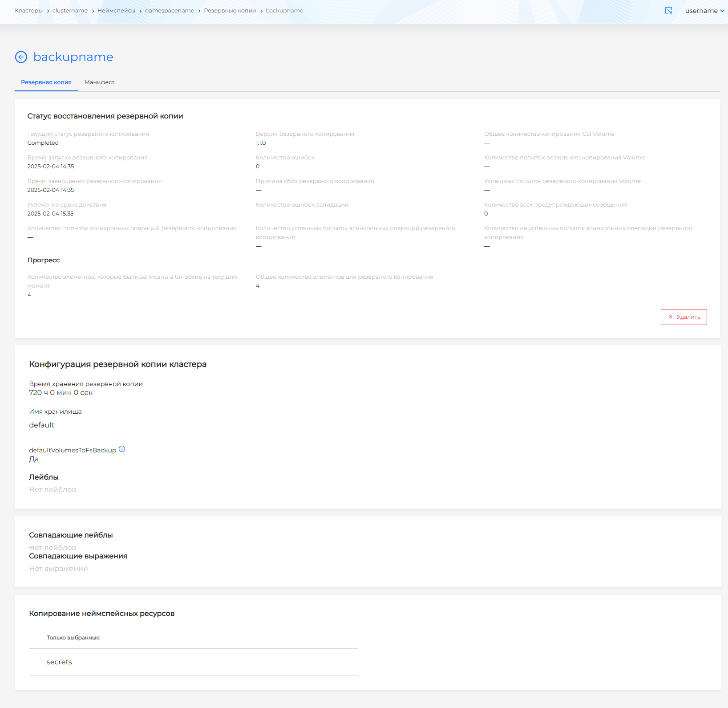
Task: Click the X icon in the Удалить button
Action: (670, 317)
